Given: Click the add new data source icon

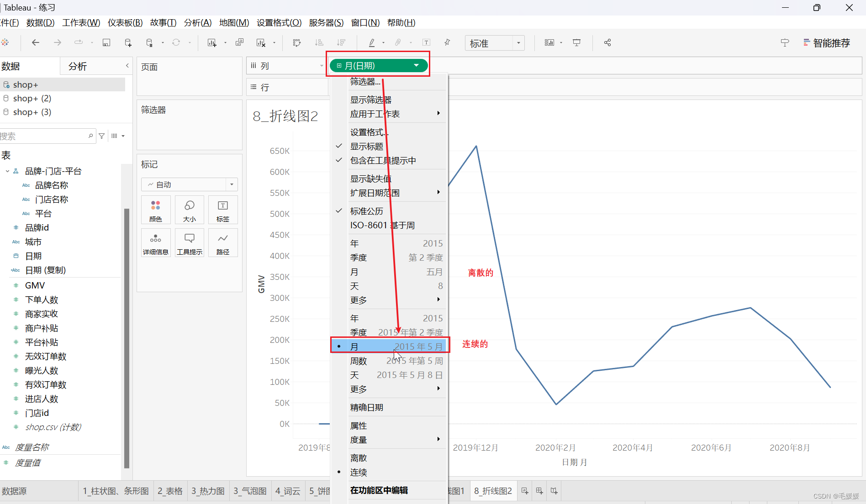Looking at the screenshot, I should [x=128, y=42].
